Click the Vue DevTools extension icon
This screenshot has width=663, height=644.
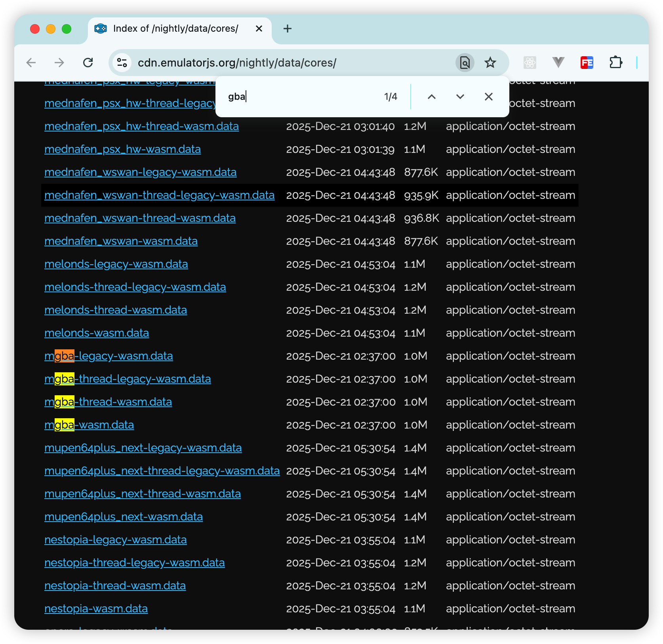point(558,63)
